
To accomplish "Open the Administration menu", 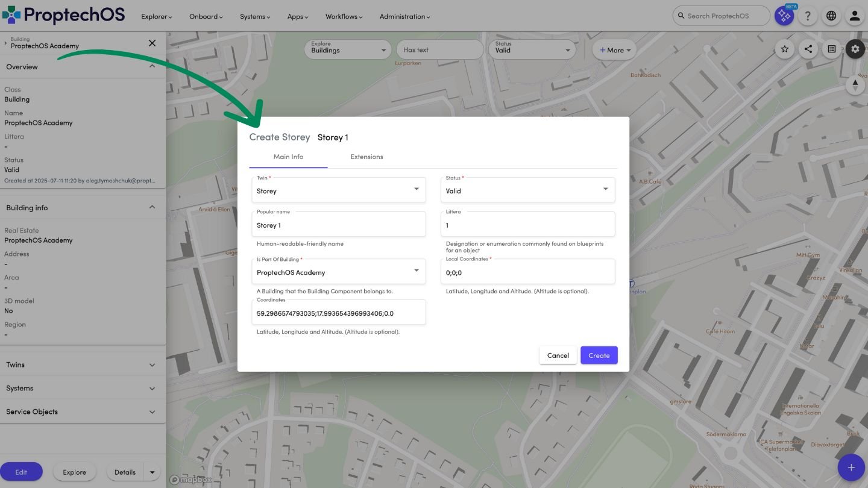I will point(404,17).
